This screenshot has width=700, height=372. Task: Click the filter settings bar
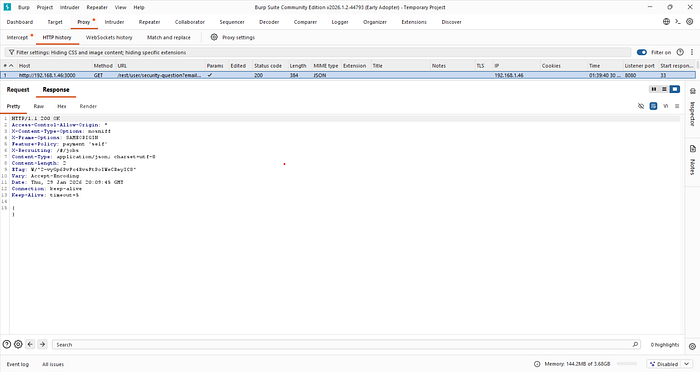pyautogui.click(x=317, y=52)
